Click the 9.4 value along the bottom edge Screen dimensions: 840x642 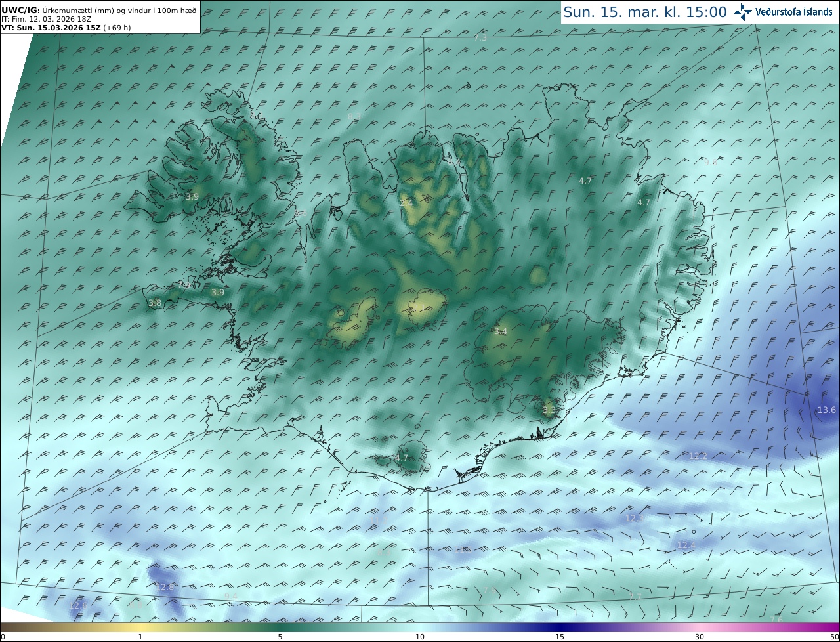pyautogui.click(x=230, y=595)
